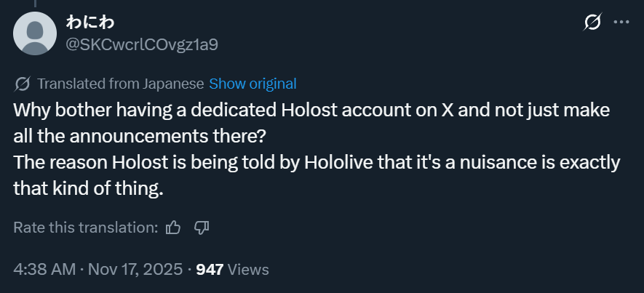The image size is (644, 293).
Task: Open the gray default profile avatar
Action: [x=34, y=33]
